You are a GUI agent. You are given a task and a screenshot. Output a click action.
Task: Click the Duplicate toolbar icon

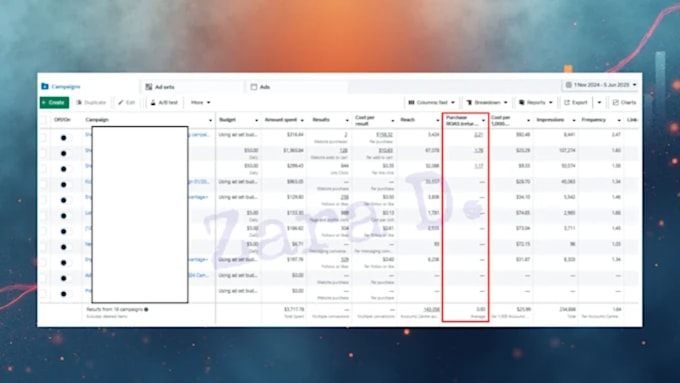79,103
